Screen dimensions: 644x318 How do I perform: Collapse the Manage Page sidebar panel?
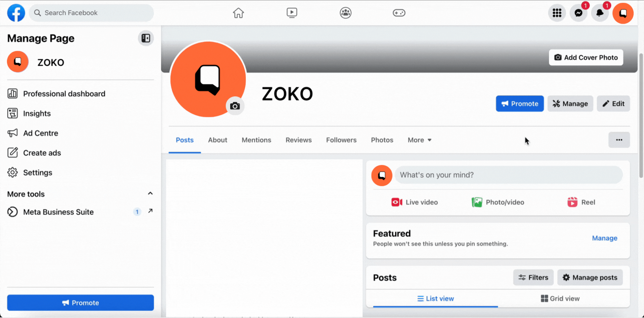tap(146, 38)
